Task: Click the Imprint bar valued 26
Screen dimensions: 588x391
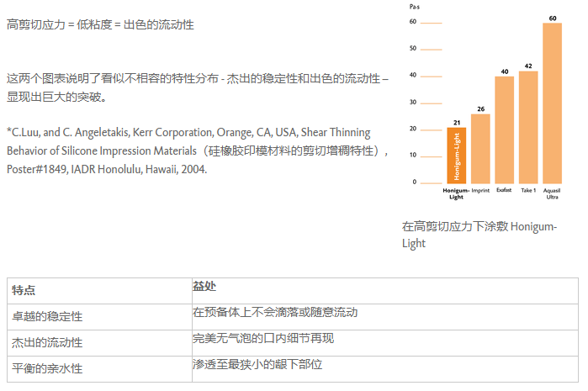Action: point(480,149)
